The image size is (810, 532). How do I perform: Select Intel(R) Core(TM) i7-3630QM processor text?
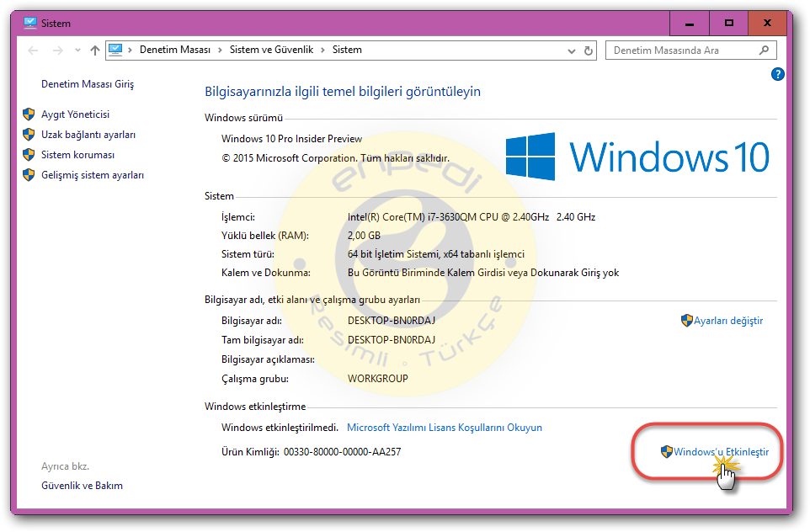472,217
